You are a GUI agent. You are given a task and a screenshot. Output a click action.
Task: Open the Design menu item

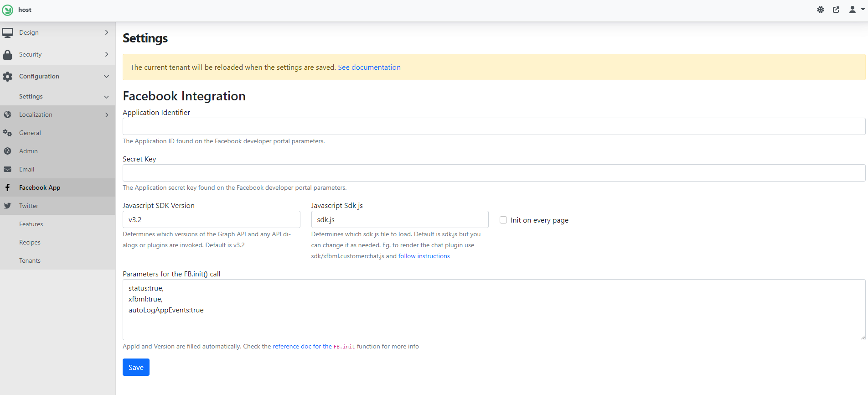57,32
